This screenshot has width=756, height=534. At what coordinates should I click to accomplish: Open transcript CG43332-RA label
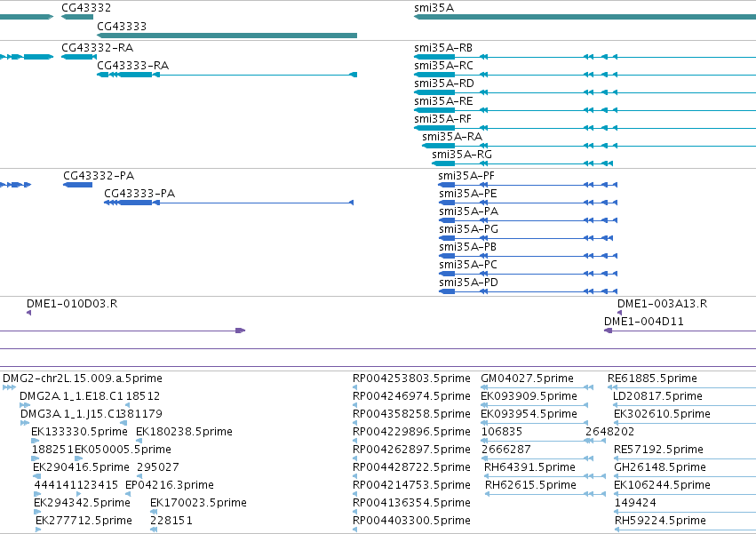pos(98,48)
